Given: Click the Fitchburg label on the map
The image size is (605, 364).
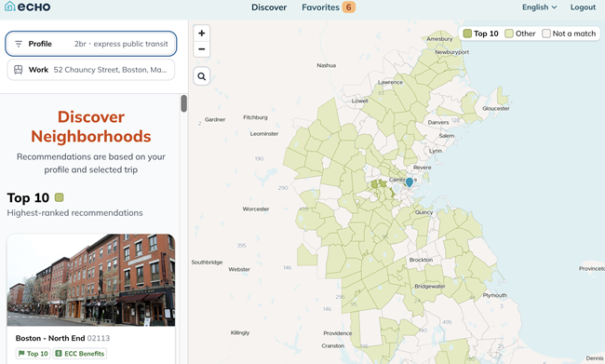Looking at the screenshot, I should click(255, 117).
